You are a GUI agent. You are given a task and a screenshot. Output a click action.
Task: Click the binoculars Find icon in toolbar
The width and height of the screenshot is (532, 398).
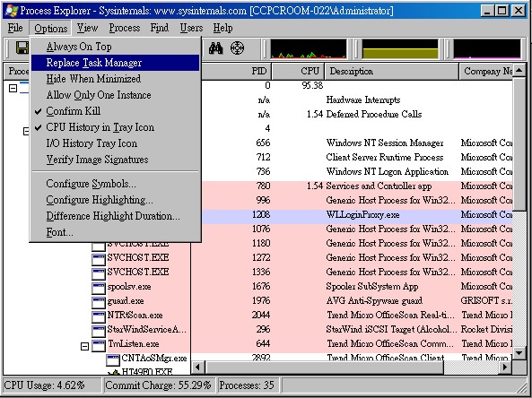216,48
